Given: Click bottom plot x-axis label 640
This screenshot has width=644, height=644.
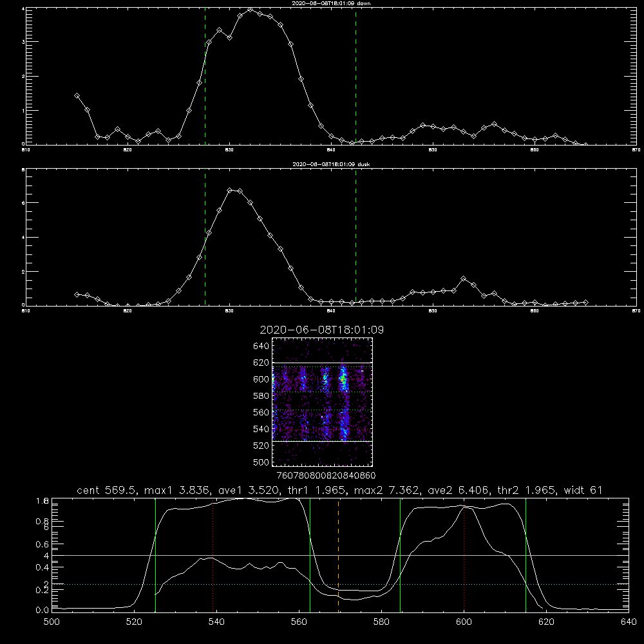Looking at the screenshot, I should 629,622.
